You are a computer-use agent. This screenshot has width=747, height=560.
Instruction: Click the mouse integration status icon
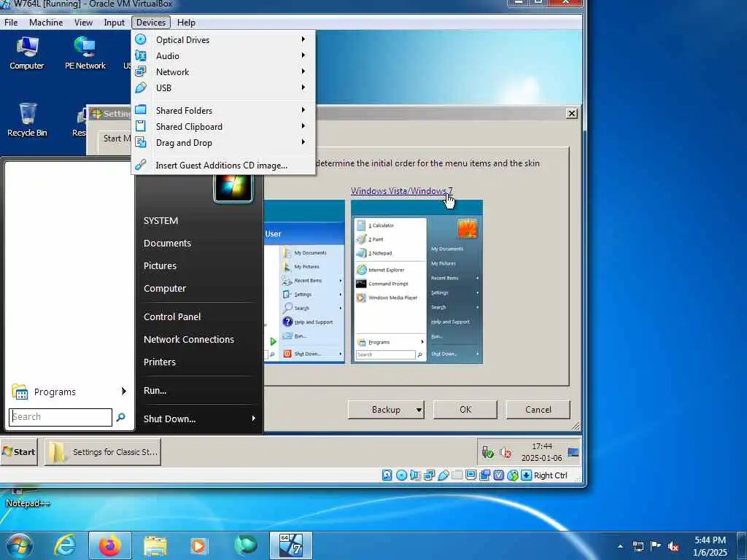512,475
